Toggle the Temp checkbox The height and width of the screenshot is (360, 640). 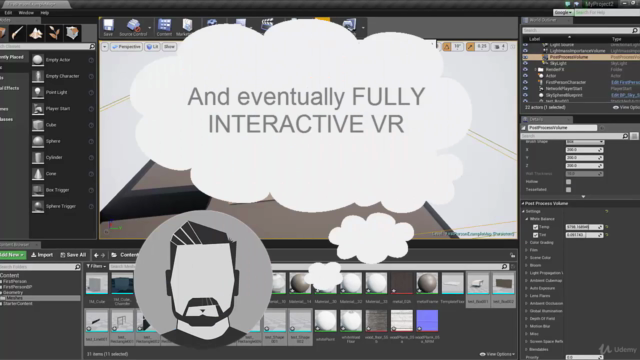coord(536,227)
